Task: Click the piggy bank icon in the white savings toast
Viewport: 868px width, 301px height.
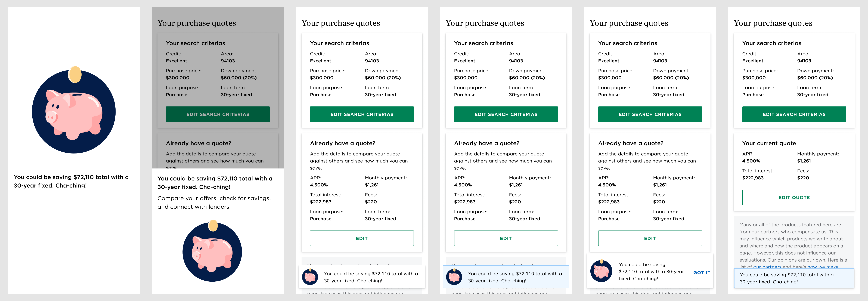Action: (310, 277)
